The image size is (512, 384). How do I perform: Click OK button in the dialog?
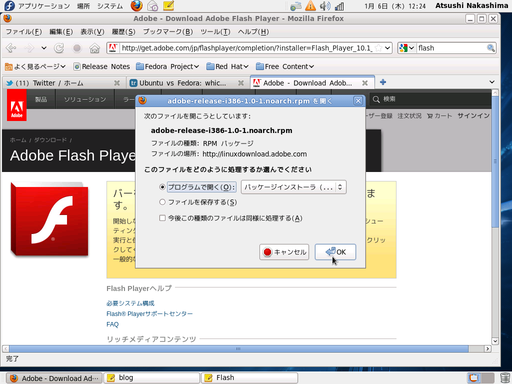pyautogui.click(x=335, y=252)
